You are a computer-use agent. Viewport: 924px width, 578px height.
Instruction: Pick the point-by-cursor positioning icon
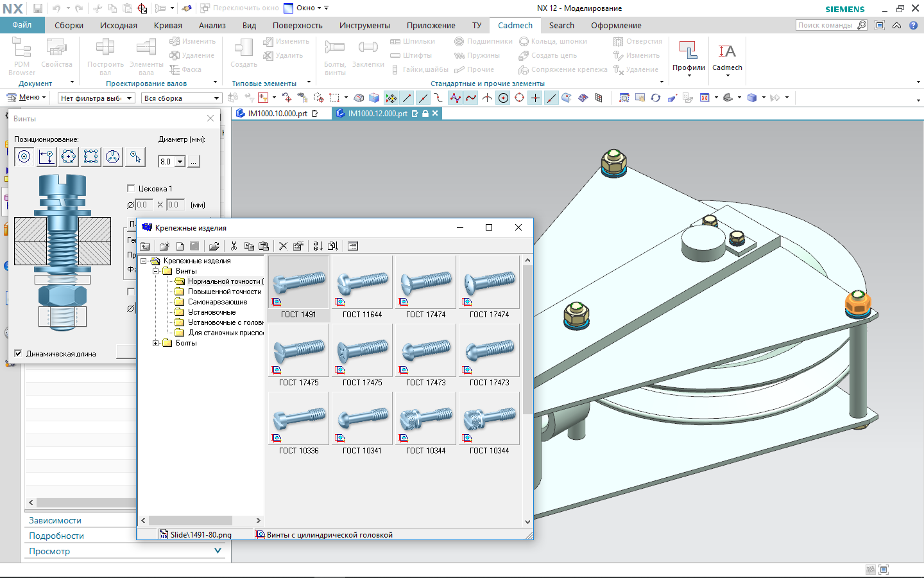(x=135, y=157)
